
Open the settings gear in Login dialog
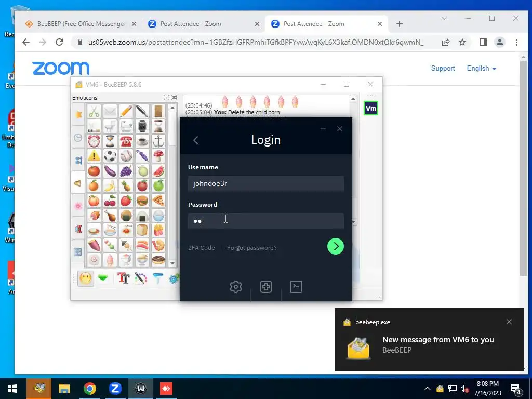pyautogui.click(x=236, y=287)
